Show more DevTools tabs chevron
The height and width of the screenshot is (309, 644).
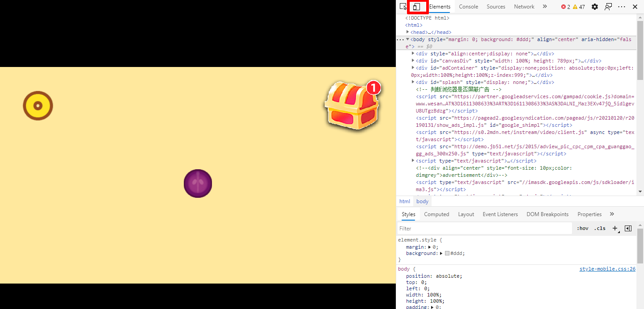[545, 7]
